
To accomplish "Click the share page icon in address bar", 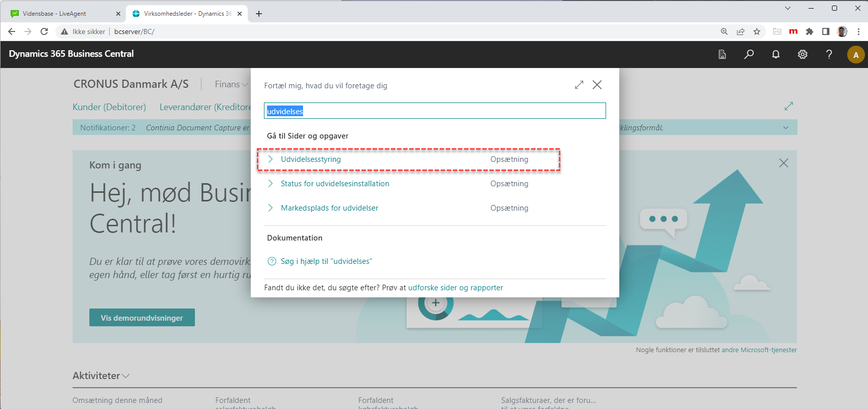I will (741, 31).
